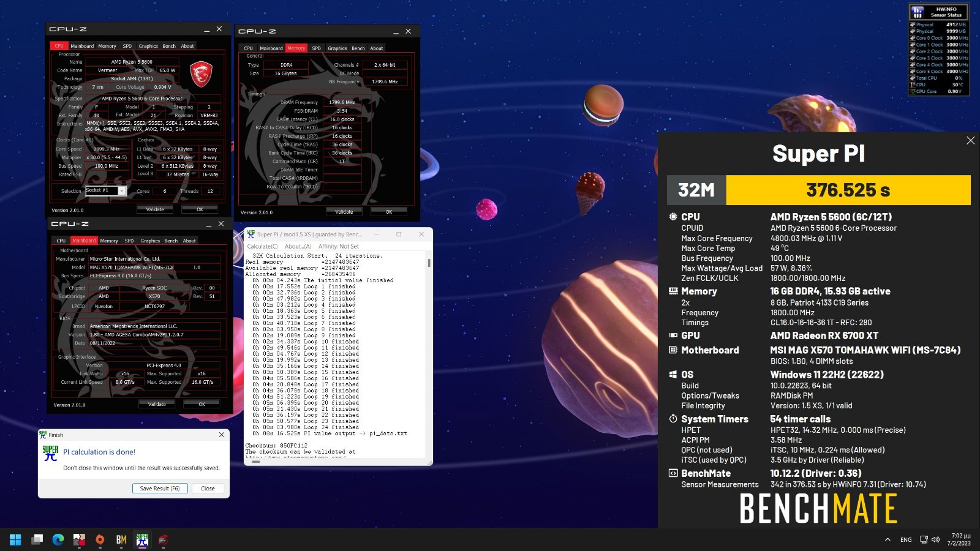The height and width of the screenshot is (551, 980).
Task: Click Save Result (F6) button
Action: point(160,489)
